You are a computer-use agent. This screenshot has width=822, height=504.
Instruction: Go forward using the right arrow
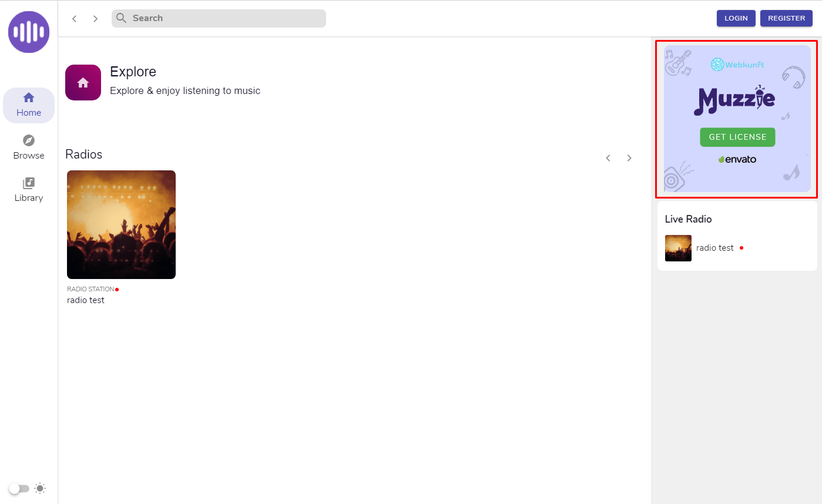(x=95, y=19)
